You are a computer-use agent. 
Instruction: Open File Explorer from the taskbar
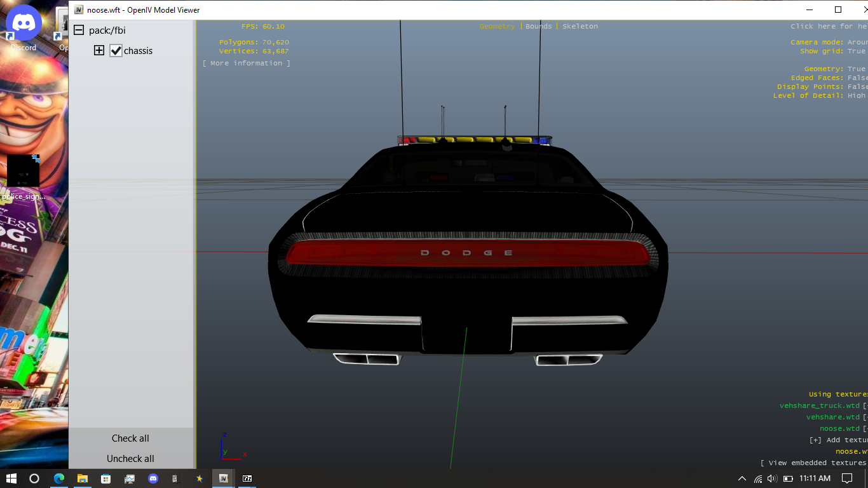(82, 478)
